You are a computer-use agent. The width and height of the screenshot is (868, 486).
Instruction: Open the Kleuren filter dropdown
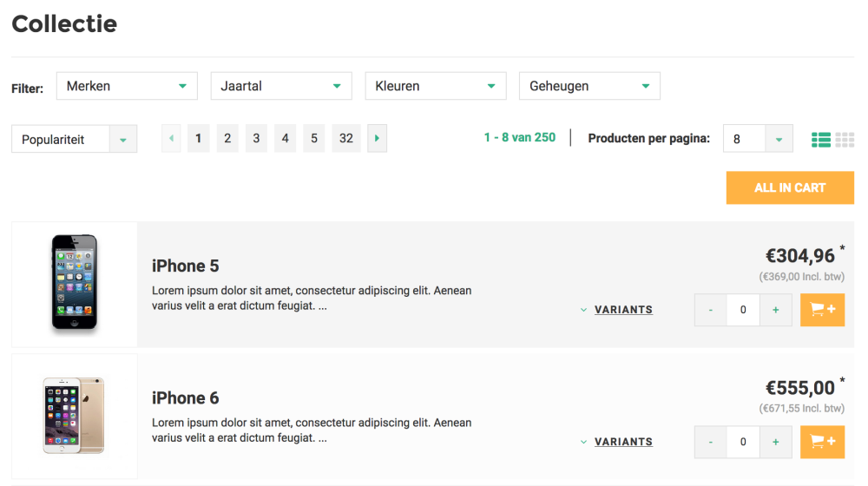(x=436, y=86)
